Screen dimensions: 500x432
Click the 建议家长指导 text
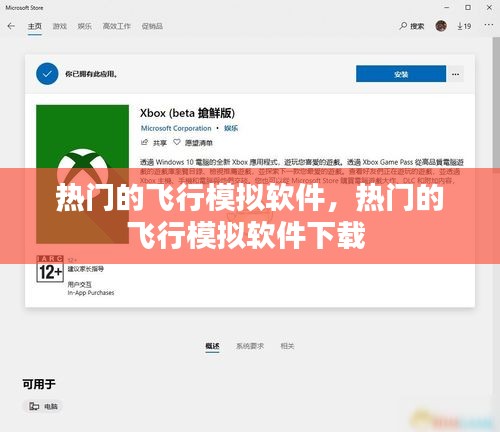[86, 269]
